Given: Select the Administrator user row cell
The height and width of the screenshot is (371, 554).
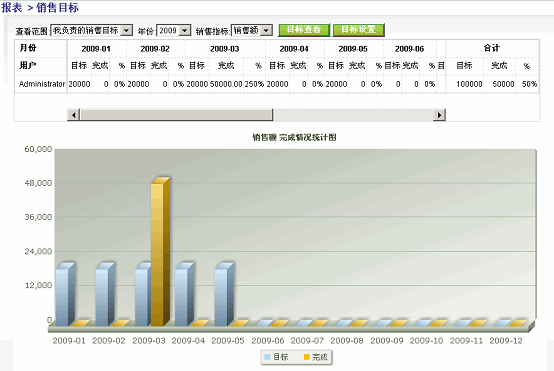Looking at the screenshot, I should click(42, 84).
